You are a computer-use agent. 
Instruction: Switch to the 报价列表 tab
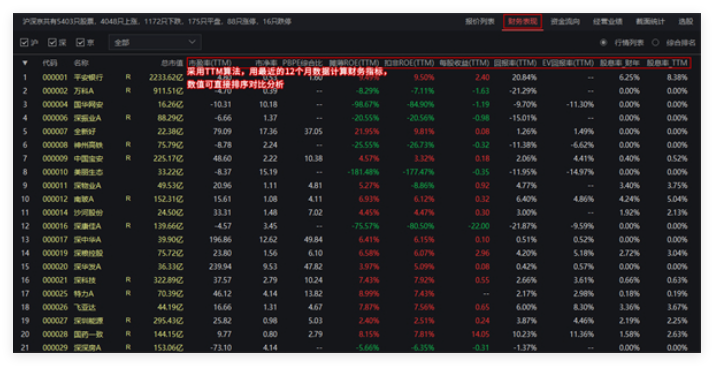click(480, 21)
